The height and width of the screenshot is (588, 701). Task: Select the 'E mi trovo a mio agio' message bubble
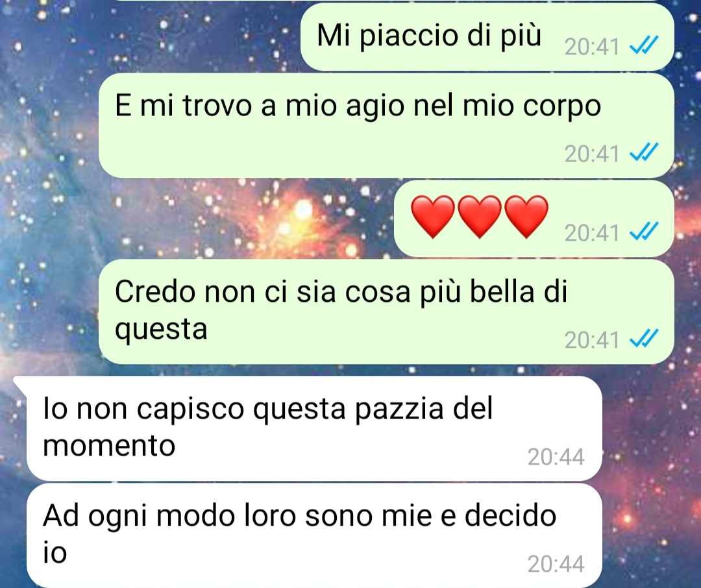(386, 125)
